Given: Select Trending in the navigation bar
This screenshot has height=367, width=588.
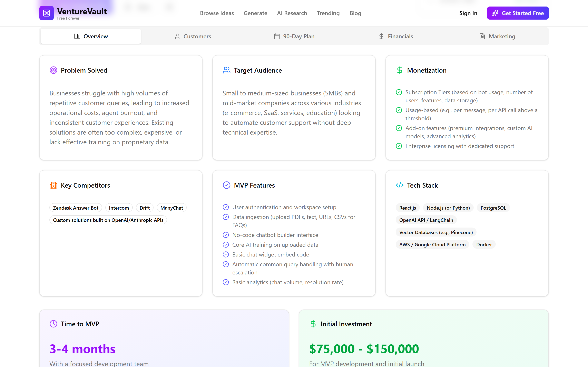Looking at the screenshot, I should (x=328, y=13).
